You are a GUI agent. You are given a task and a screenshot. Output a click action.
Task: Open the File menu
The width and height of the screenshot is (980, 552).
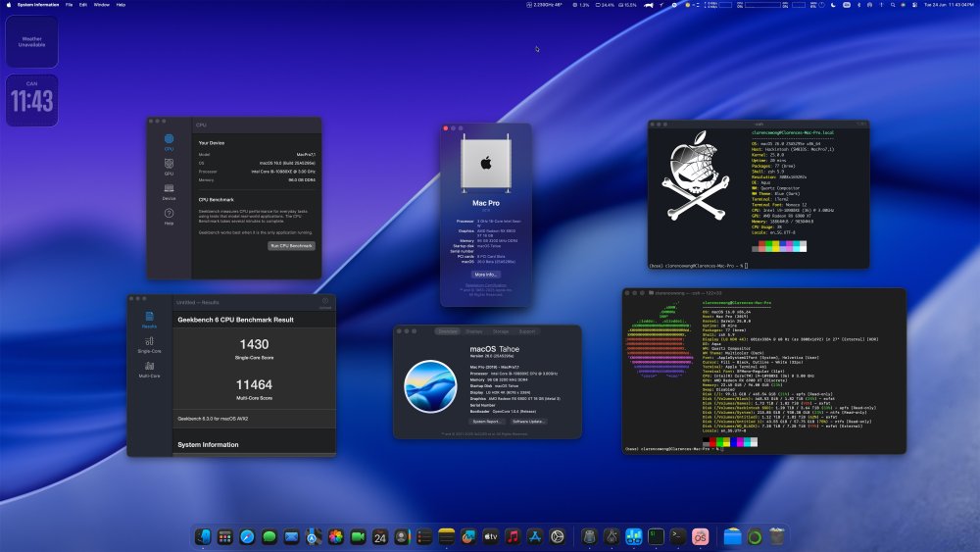pyautogui.click(x=69, y=4)
